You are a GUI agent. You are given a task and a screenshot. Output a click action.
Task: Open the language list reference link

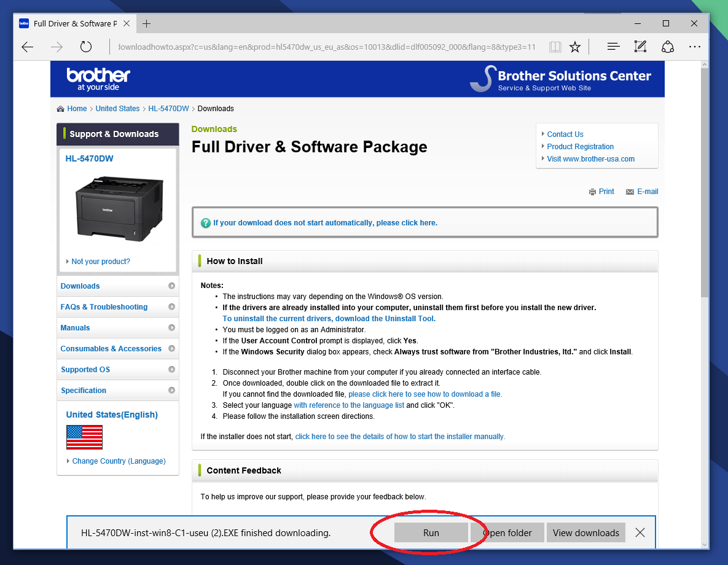point(349,405)
